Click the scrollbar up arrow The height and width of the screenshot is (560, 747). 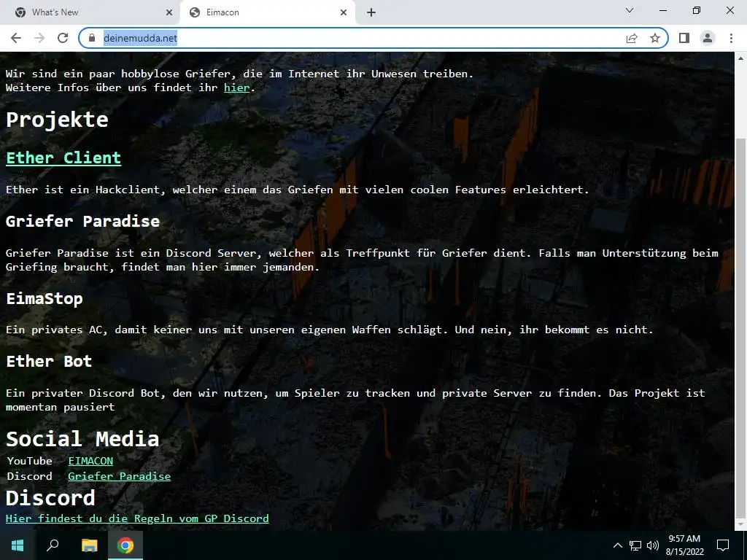click(741, 58)
